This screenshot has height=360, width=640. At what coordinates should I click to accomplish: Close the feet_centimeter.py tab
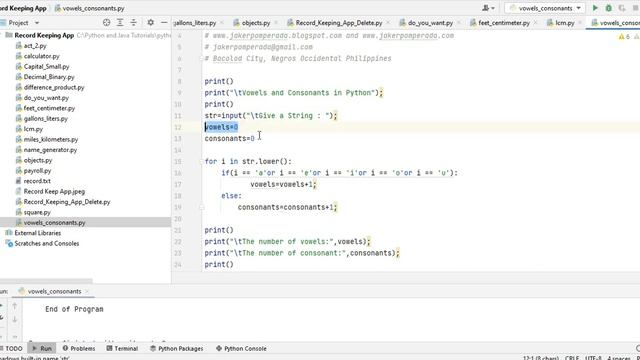pos(536,23)
